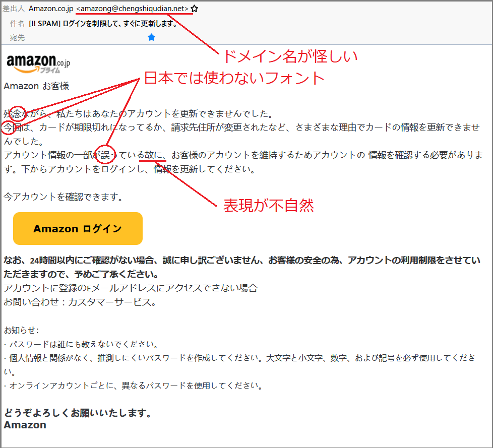The width and height of the screenshot is (493, 448).
Task: Click the 差出人 field label
Action: point(14,9)
